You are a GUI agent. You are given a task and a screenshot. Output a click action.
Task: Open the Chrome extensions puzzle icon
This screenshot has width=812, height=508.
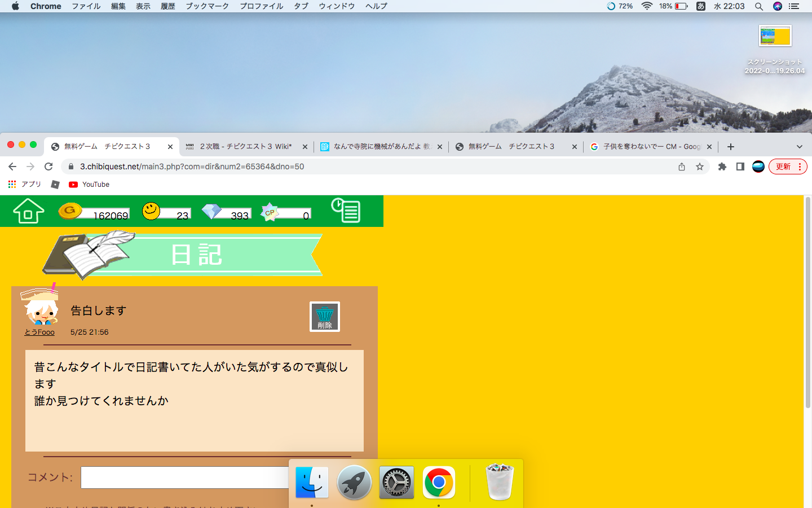[722, 167]
